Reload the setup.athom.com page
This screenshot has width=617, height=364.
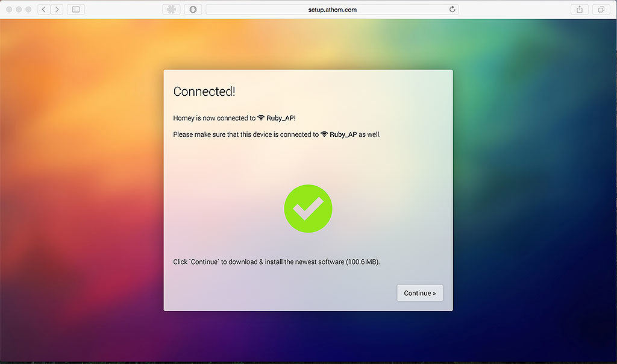click(452, 10)
